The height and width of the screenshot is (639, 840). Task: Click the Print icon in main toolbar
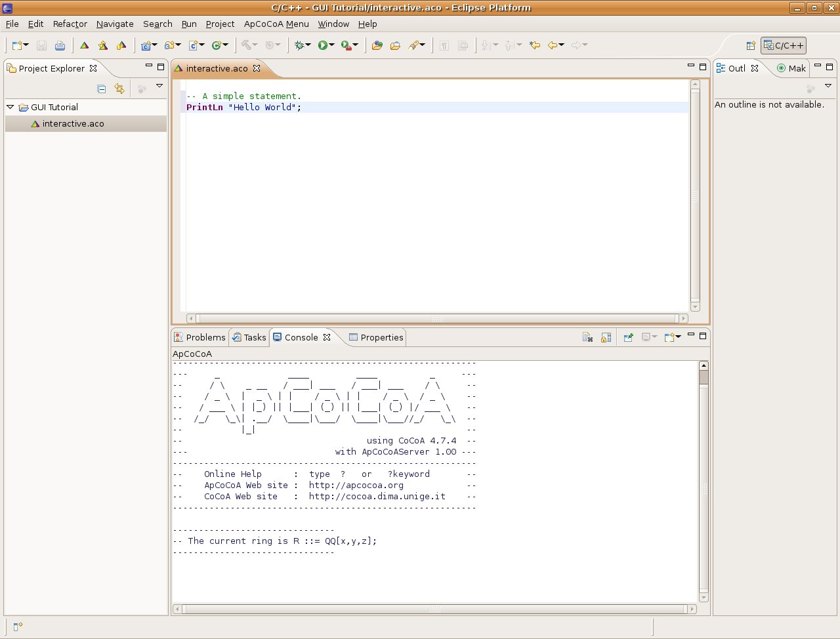click(60, 45)
